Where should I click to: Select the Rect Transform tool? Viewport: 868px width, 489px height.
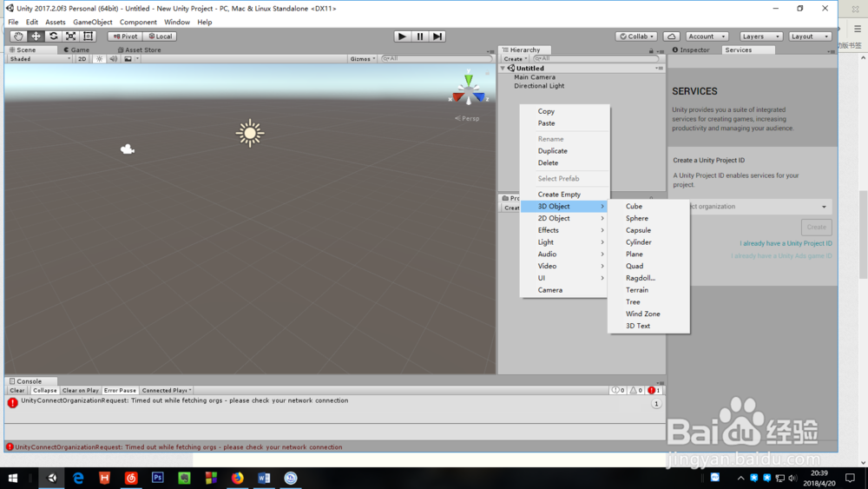88,36
